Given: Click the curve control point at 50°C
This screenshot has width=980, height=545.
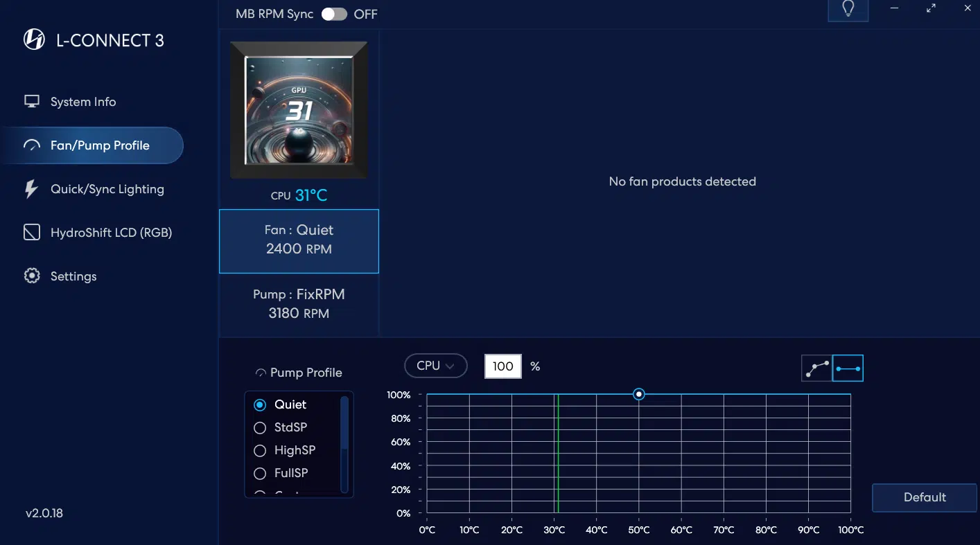Looking at the screenshot, I should (x=639, y=395).
